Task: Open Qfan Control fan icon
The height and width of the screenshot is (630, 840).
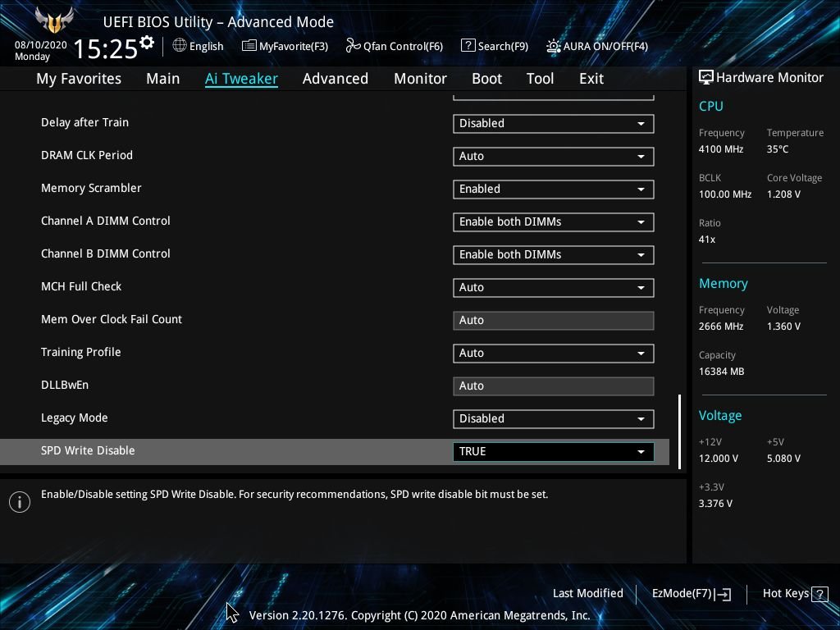Action: pyautogui.click(x=353, y=46)
